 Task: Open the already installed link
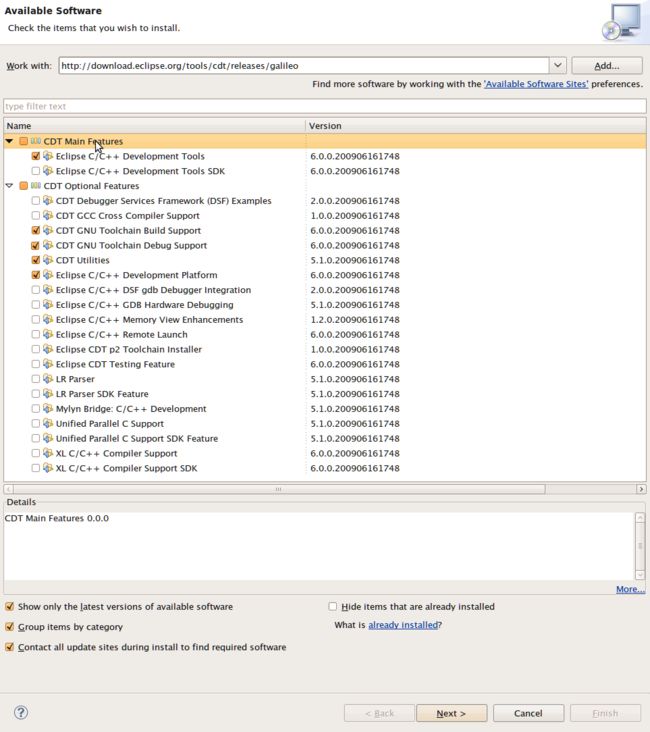403,625
